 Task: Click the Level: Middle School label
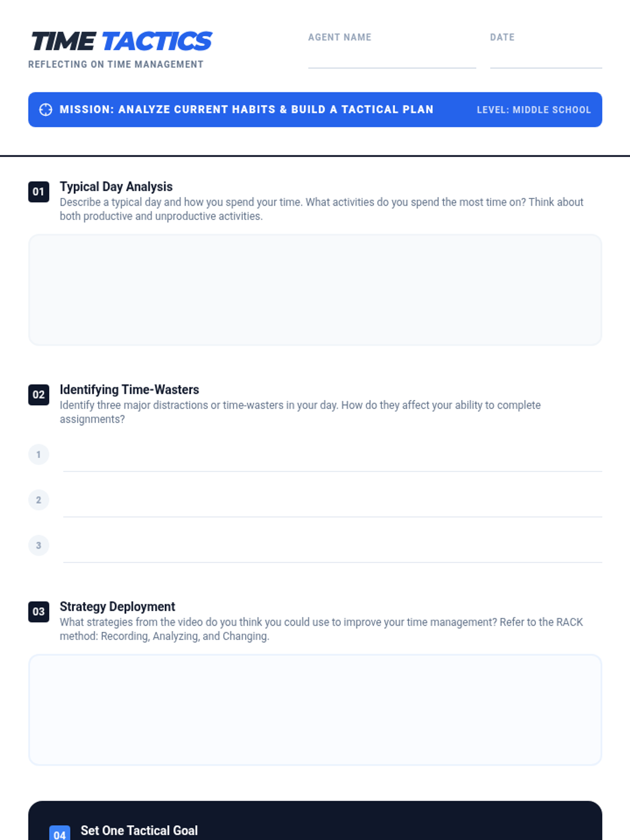coord(534,110)
